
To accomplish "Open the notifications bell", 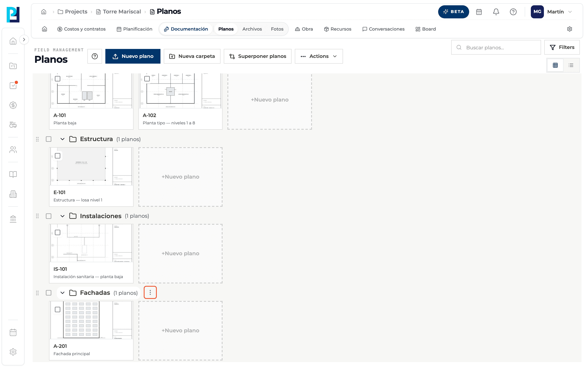I will coord(496,12).
